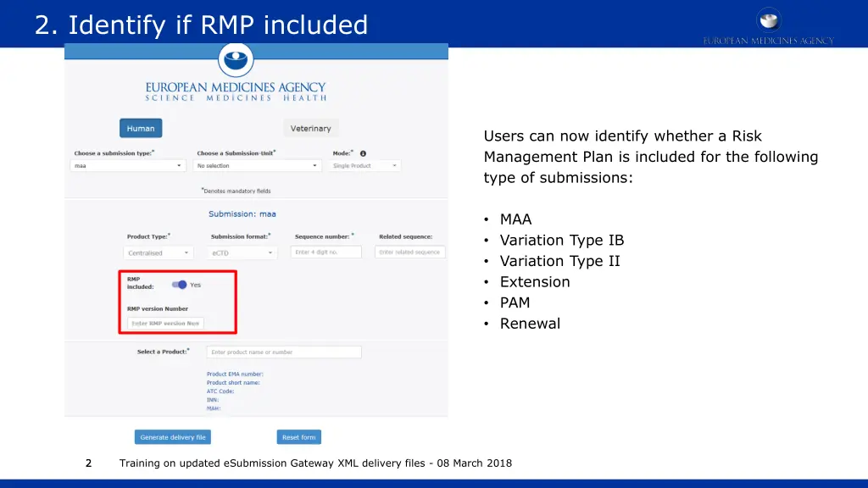Open the Mode dropdown showing Single Product
Image resolution: width=868 pixels, height=488 pixels.
(x=364, y=165)
